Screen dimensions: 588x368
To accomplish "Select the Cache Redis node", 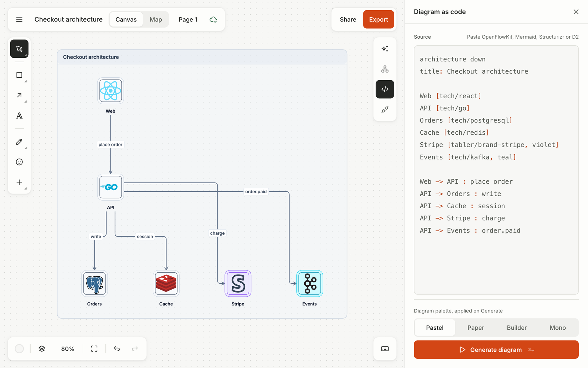I will (x=166, y=283).
